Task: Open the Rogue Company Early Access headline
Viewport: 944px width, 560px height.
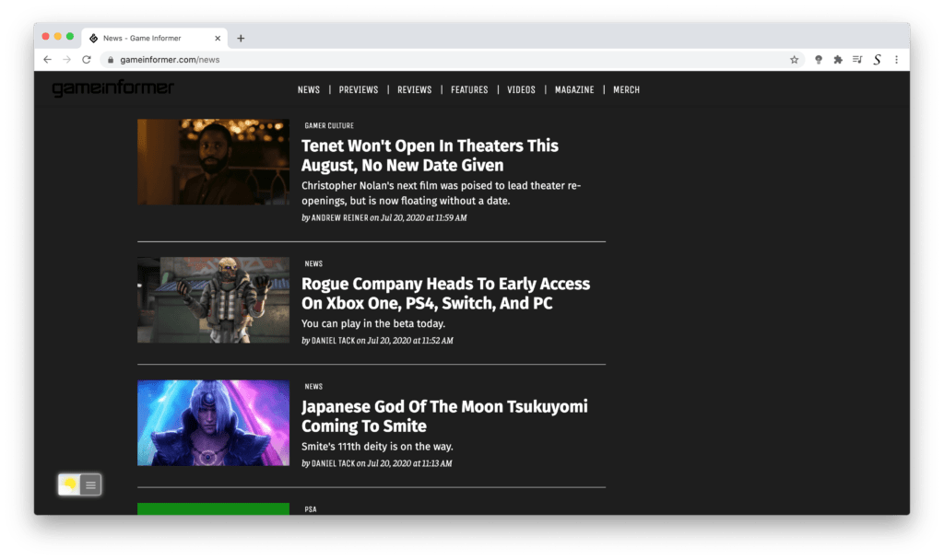Action: click(445, 293)
